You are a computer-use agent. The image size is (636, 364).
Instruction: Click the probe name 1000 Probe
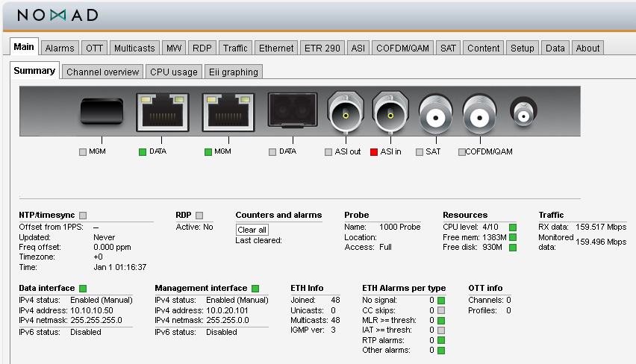[x=399, y=227]
